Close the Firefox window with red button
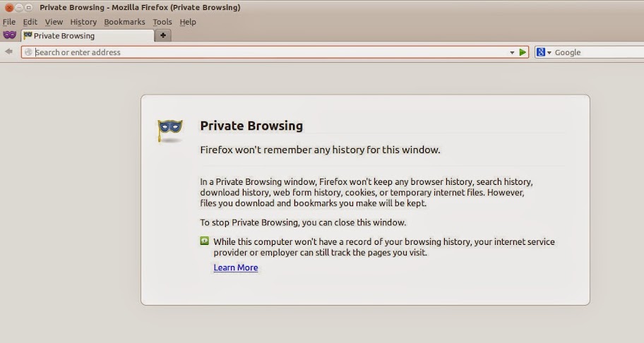 coord(8,7)
